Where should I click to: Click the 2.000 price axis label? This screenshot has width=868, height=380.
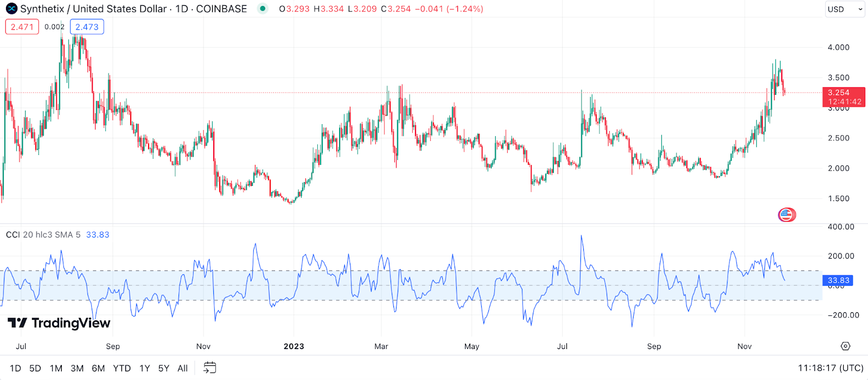(x=838, y=168)
